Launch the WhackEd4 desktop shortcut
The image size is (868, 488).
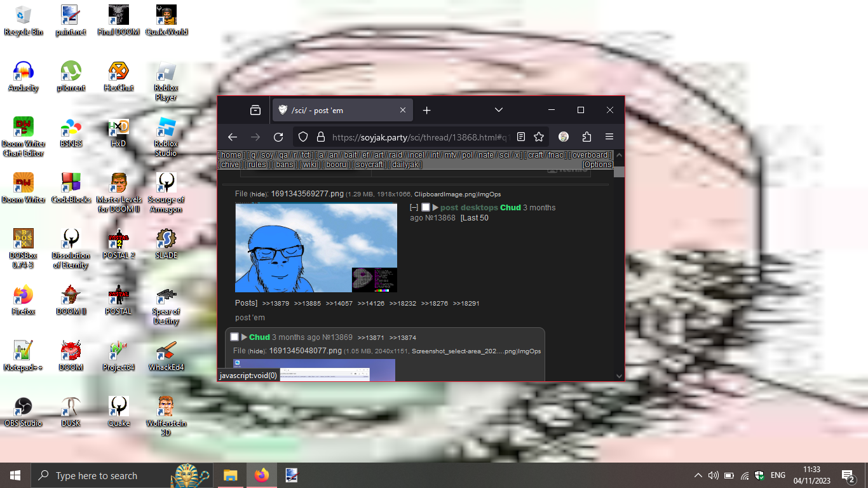pos(166,356)
